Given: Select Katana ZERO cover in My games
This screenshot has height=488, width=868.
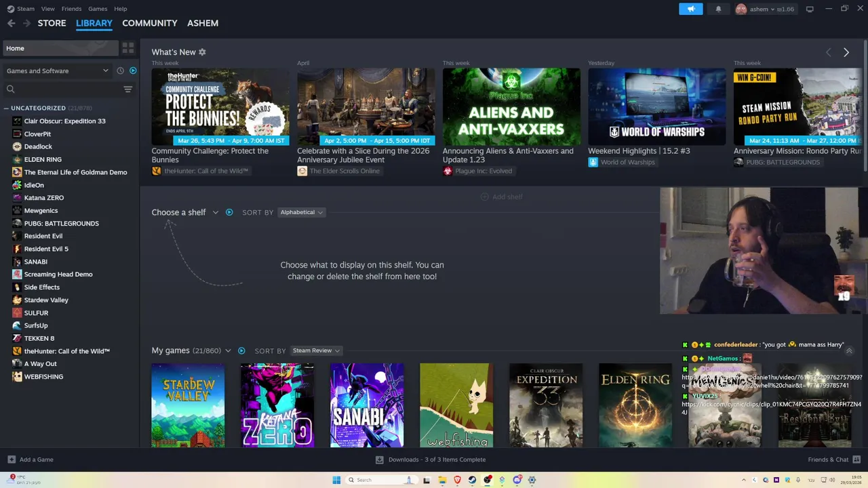Looking at the screenshot, I should 277,405.
